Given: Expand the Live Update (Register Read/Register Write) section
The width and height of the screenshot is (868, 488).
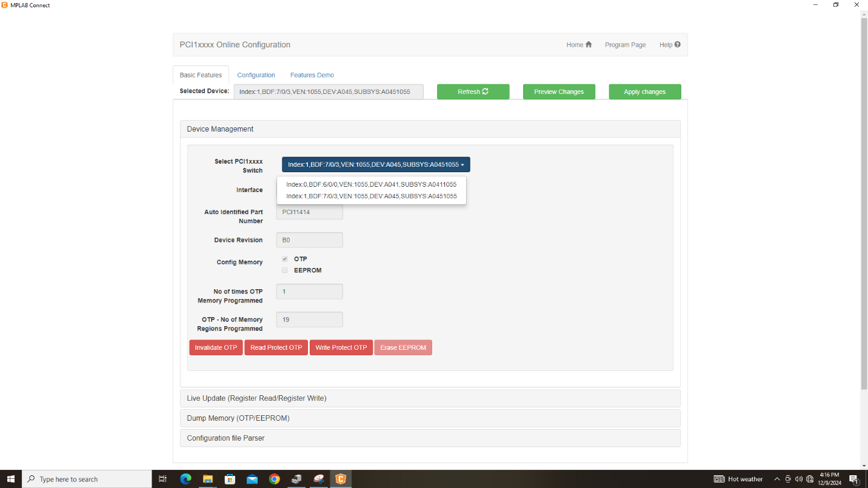Looking at the screenshot, I should tap(256, 398).
